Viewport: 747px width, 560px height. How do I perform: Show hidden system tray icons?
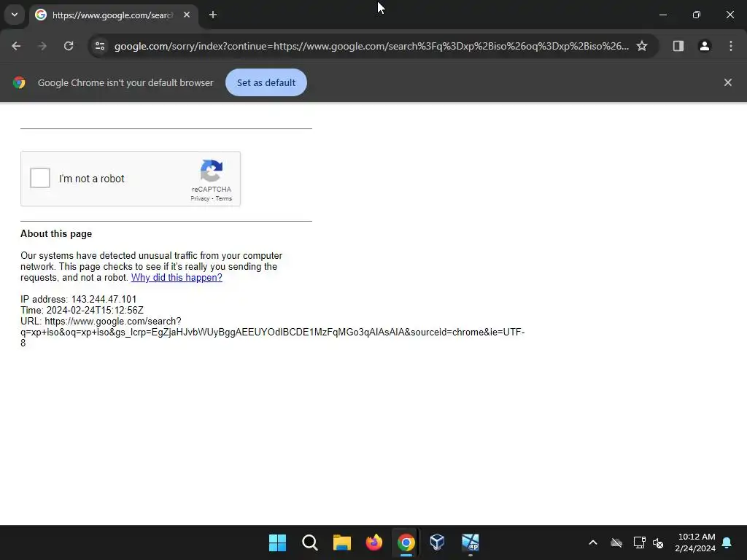pos(593,542)
